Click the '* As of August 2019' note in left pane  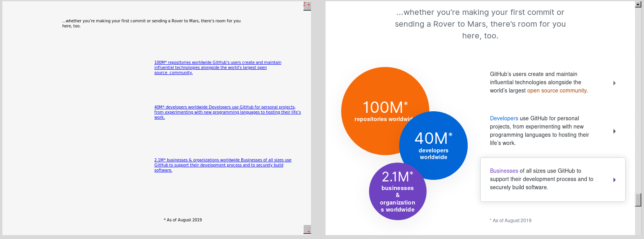(x=183, y=220)
